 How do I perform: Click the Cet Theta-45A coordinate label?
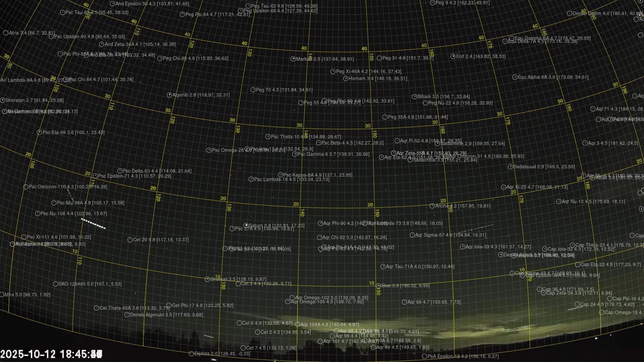[x=135, y=308]
